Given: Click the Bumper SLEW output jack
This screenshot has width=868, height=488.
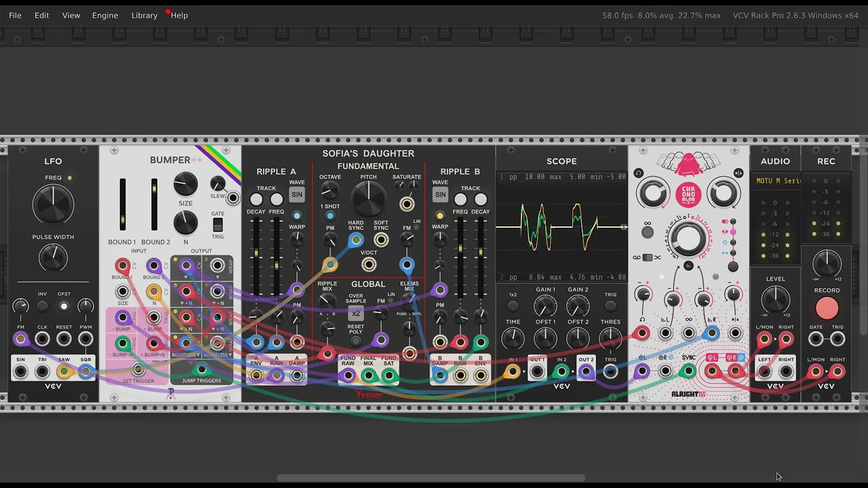Looking at the screenshot, I should pyautogui.click(x=233, y=198).
